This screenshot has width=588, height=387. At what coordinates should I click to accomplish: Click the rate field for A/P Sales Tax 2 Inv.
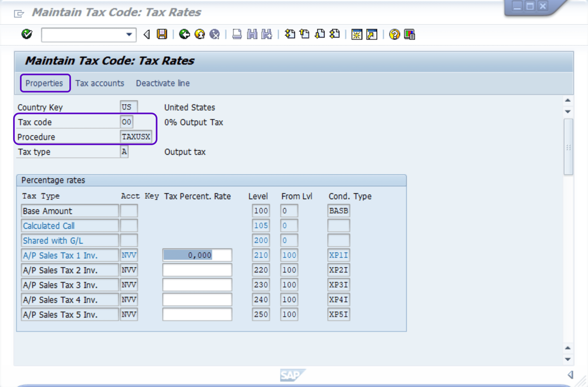pos(197,270)
